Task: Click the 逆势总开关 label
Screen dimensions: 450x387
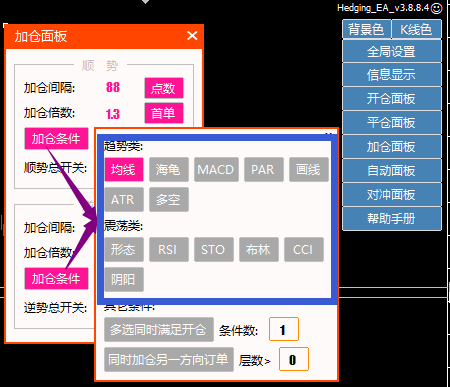Action: tap(55, 307)
